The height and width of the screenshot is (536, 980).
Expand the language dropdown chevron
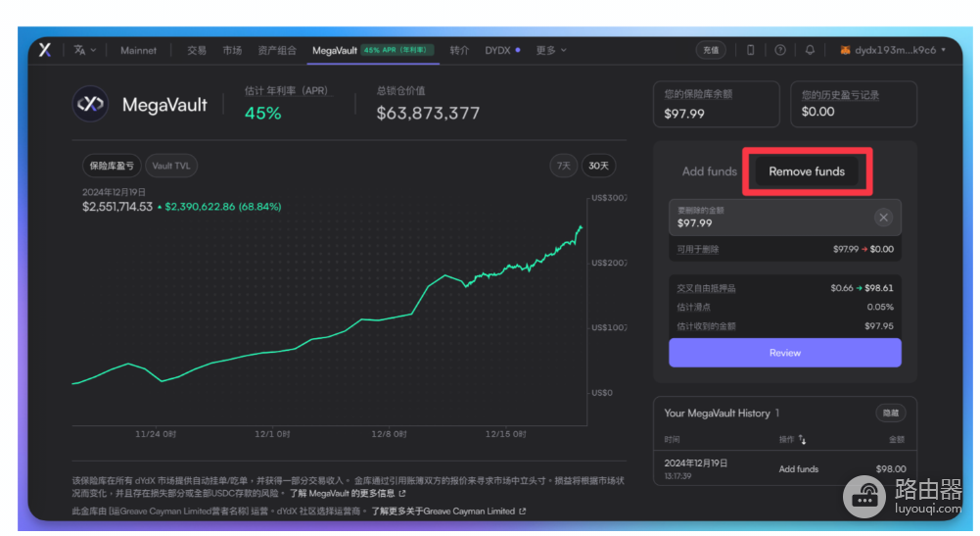coord(94,50)
